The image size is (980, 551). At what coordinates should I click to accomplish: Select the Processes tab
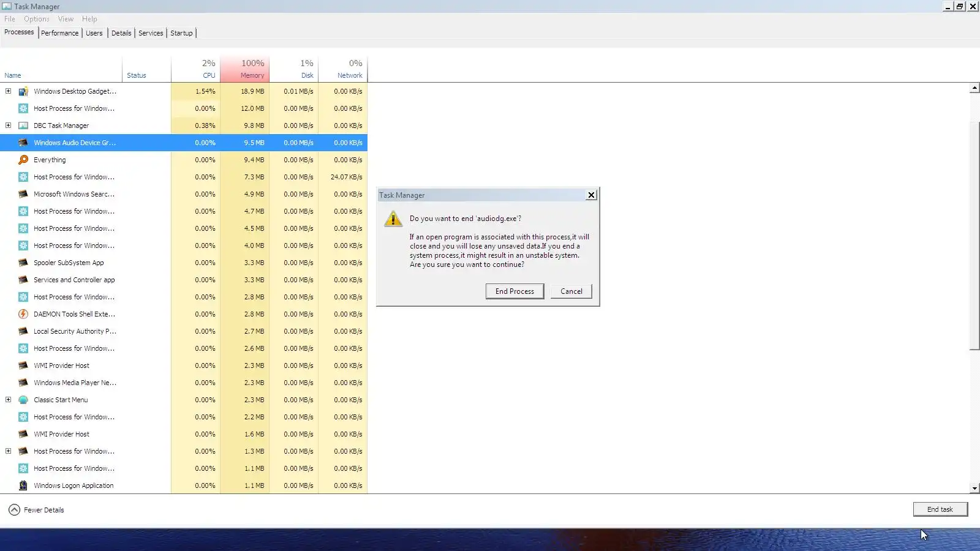click(19, 32)
